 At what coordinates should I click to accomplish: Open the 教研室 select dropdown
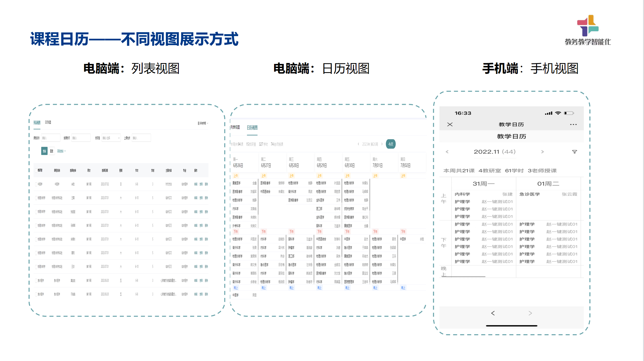pos(111,138)
